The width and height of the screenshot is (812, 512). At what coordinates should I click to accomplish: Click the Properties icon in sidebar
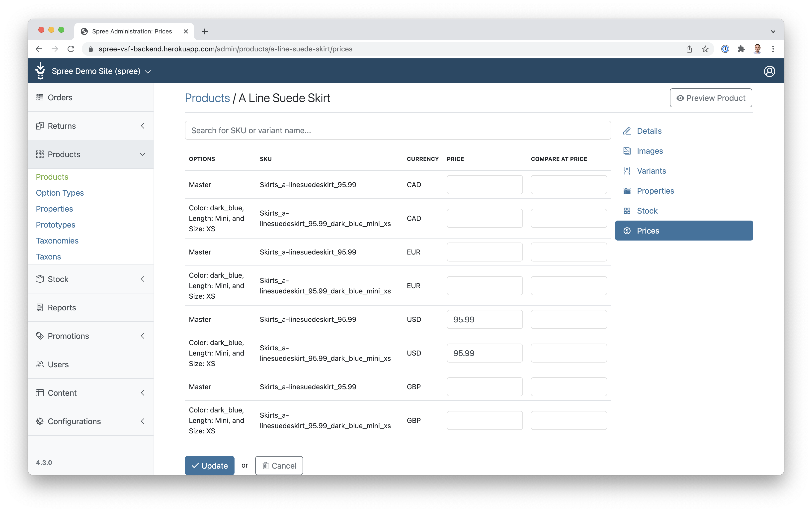pyautogui.click(x=627, y=191)
